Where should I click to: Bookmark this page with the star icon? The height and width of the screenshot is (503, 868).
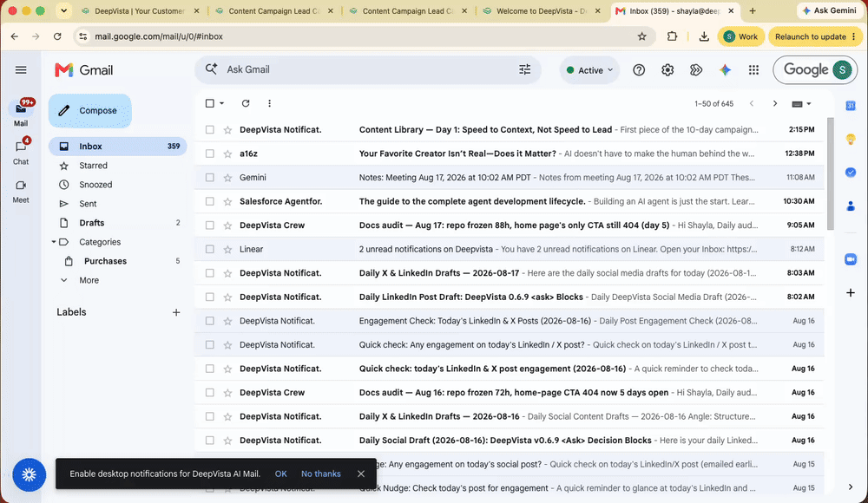tap(641, 36)
